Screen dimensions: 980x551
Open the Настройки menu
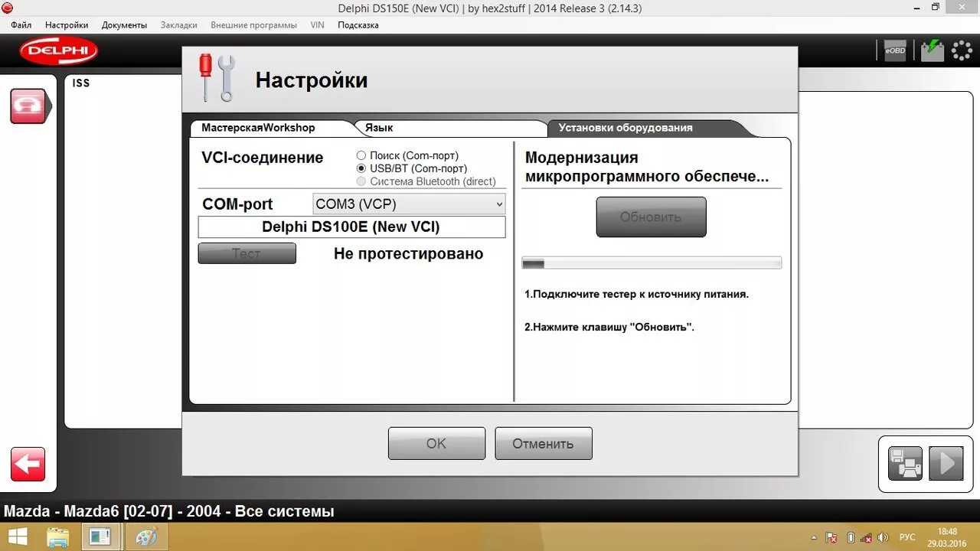coord(67,24)
